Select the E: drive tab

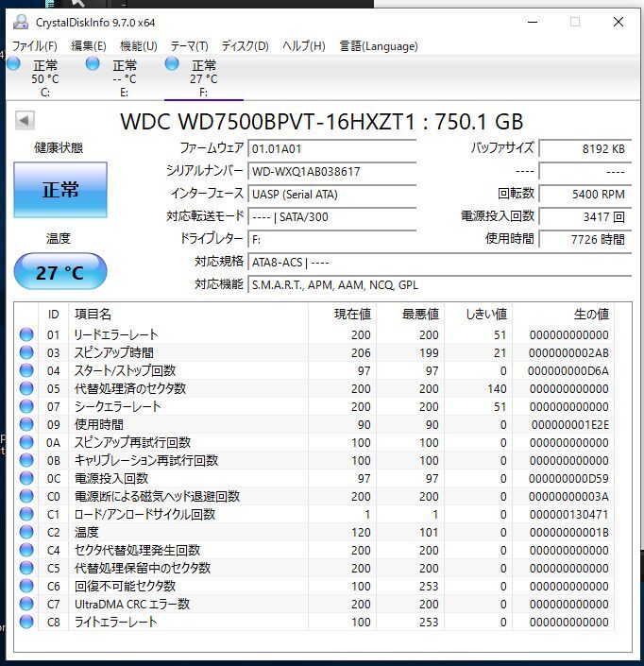click(125, 78)
